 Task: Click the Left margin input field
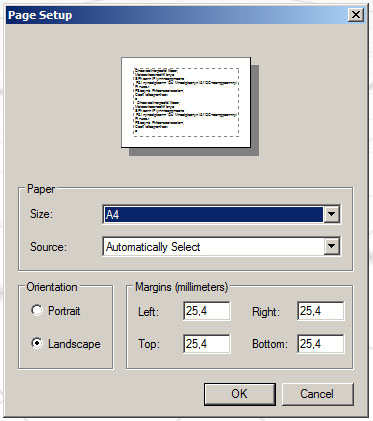click(x=206, y=311)
